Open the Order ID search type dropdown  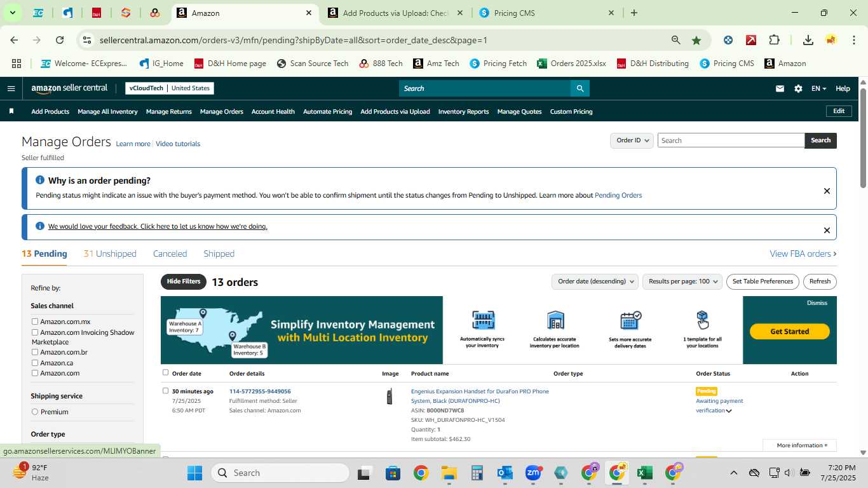click(x=632, y=140)
